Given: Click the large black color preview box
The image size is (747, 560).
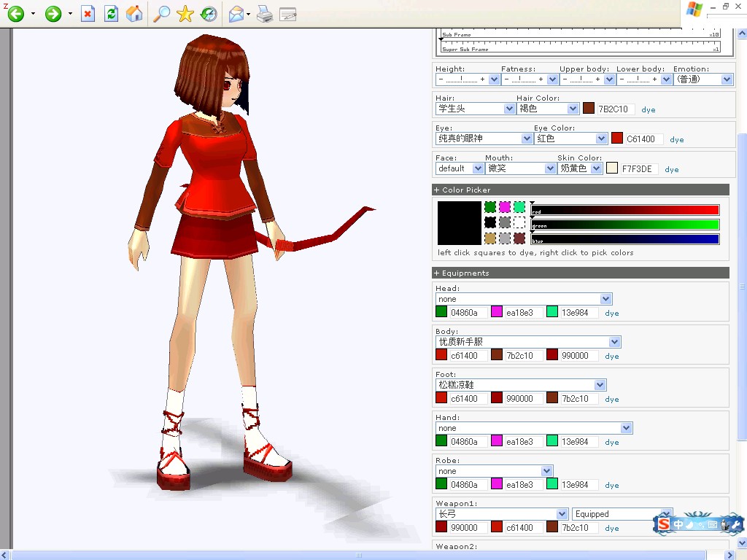Looking at the screenshot, I should point(460,223).
